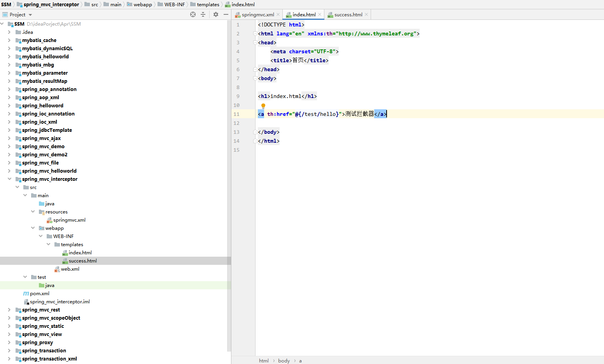Click 'a' in the bottom editor breadcrumb
604x364 pixels.
(300, 360)
